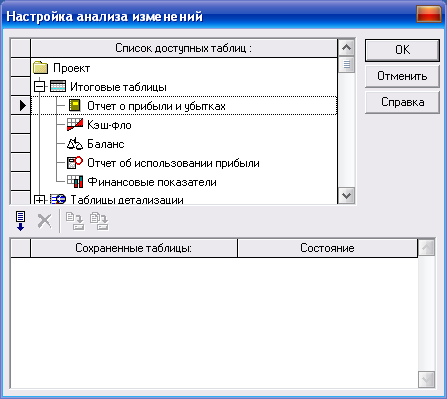Select Итоговые таблицы label
Viewport: 447px width, 399px height.
point(118,87)
